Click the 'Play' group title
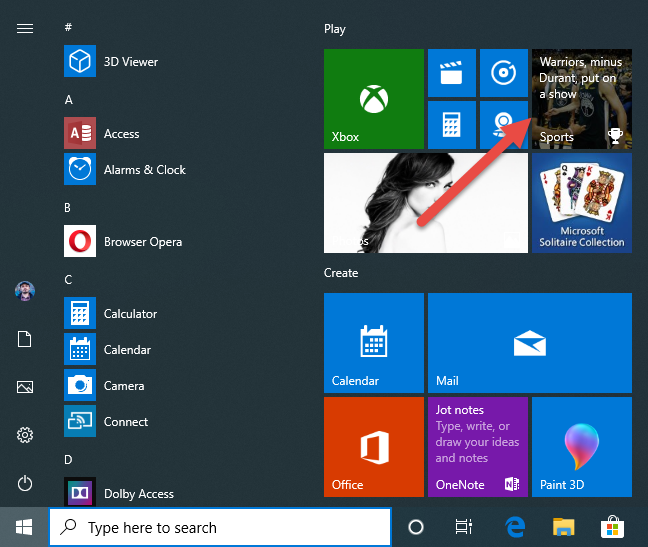 335,29
